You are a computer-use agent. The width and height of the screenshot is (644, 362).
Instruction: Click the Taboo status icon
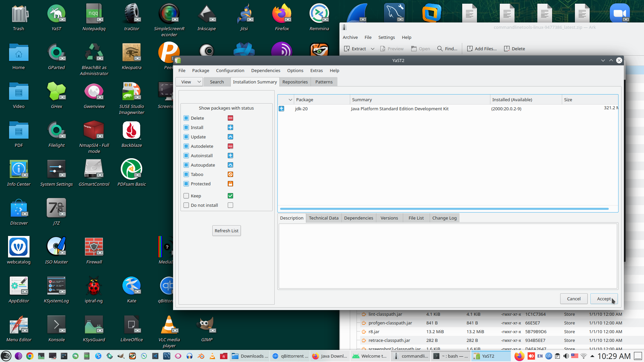tap(230, 174)
